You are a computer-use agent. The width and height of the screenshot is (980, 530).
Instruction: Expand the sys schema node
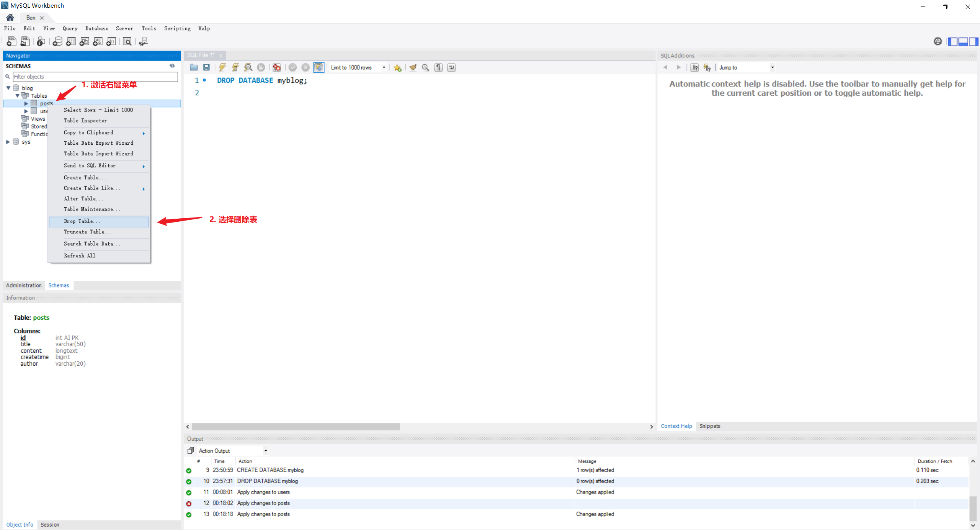(8, 142)
